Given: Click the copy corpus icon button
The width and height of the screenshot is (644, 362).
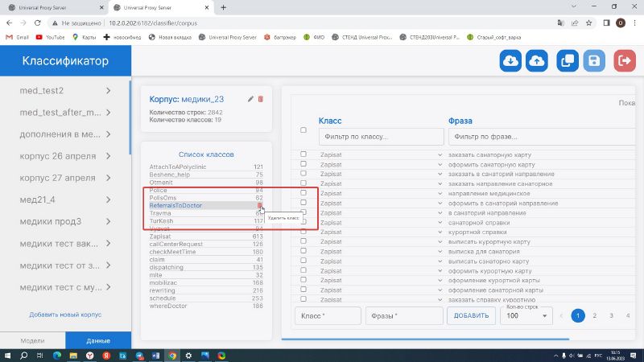Looking at the screenshot, I should pyautogui.click(x=567, y=60).
